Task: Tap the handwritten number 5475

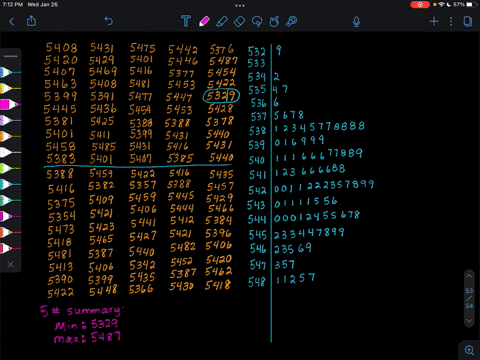Action: (143, 48)
